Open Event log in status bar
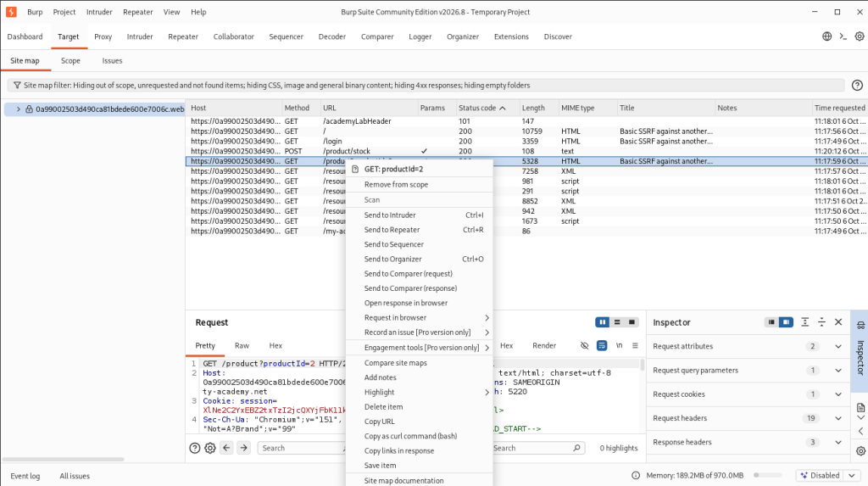Viewport: 868px width, 486px height. [25, 476]
